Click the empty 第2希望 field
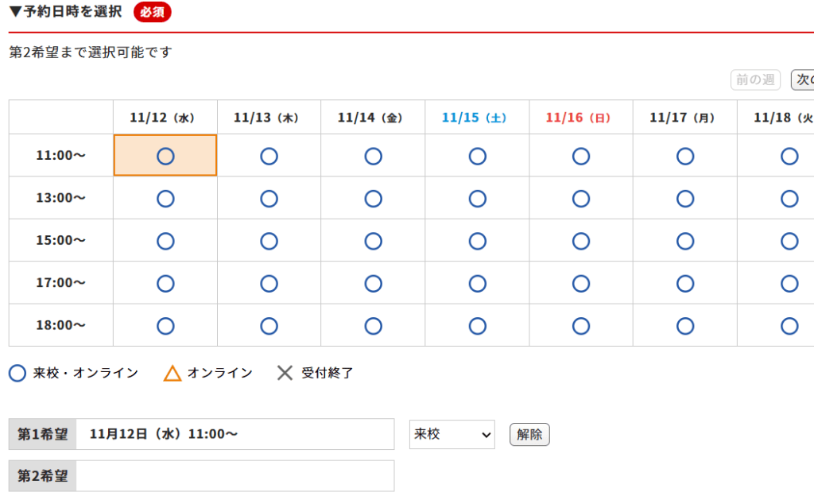The height and width of the screenshot is (504, 814). tap(235, 476)
